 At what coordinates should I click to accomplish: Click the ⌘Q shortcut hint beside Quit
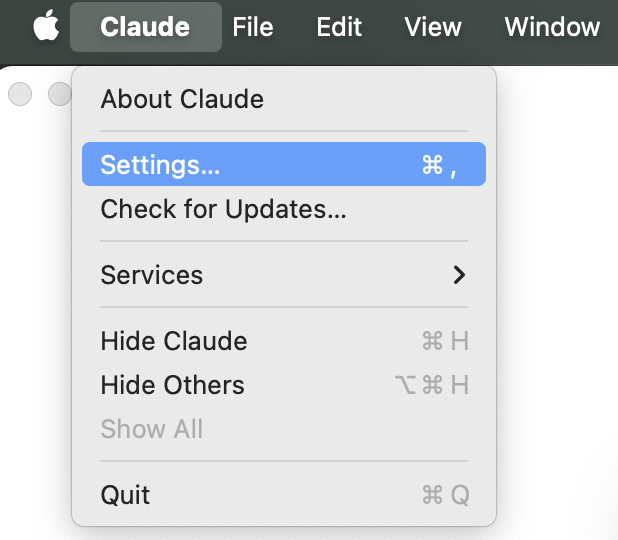tap(445, 494)
